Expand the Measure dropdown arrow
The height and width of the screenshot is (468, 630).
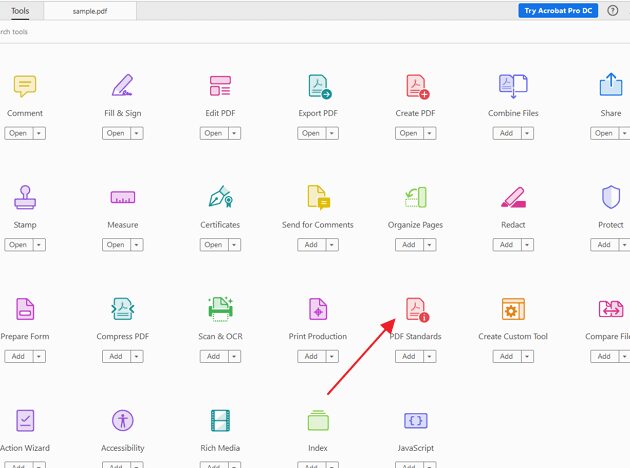tap(137, 245)
